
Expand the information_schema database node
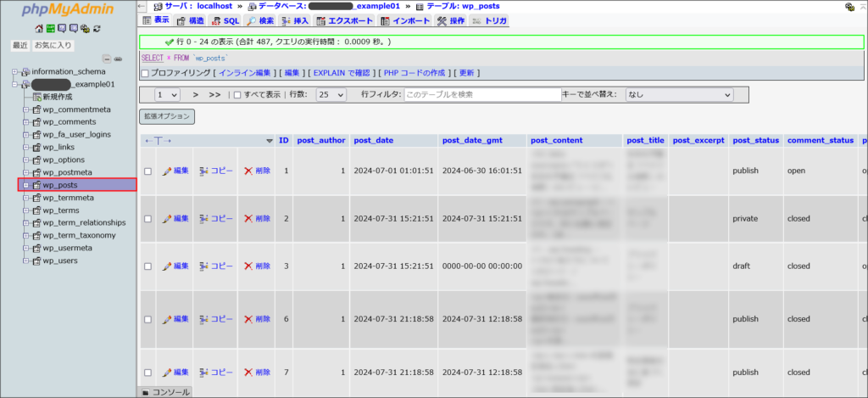pyautogui.click(x=15, y=71)
